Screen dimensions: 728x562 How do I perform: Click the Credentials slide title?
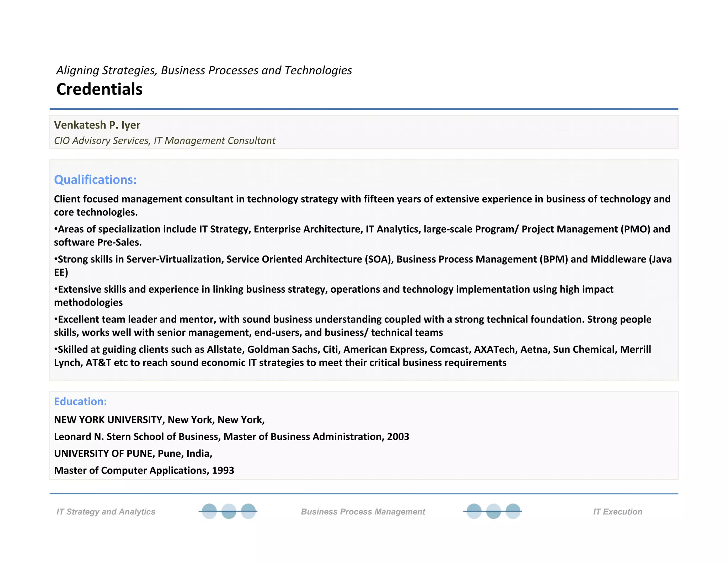[x=100, y=89]
